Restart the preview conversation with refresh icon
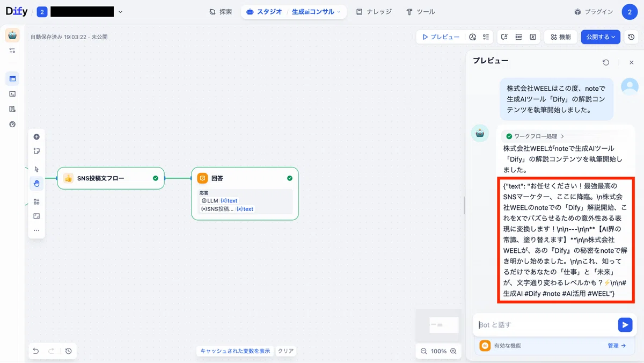 [x=606, y=62]
